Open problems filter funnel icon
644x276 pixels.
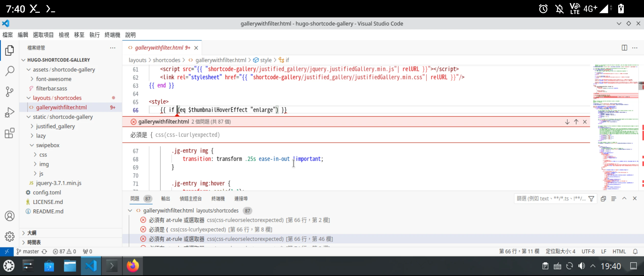(x=591, y=199)
